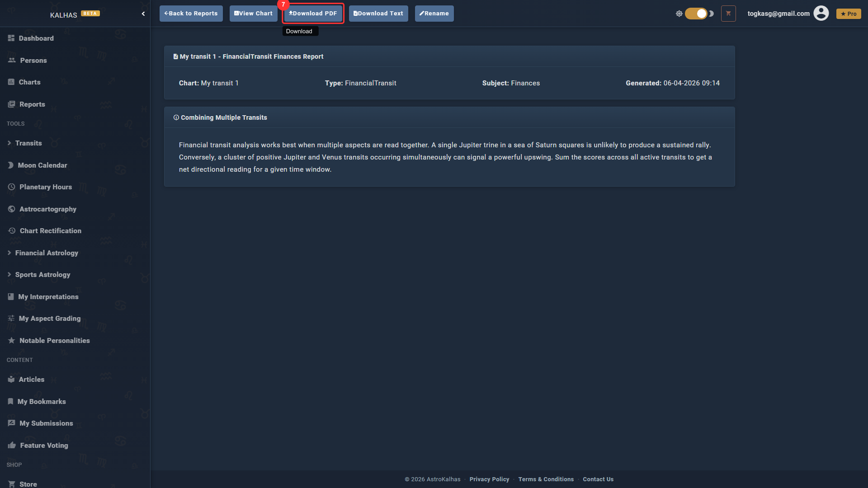Click the Pro badge

pos(849,14)
